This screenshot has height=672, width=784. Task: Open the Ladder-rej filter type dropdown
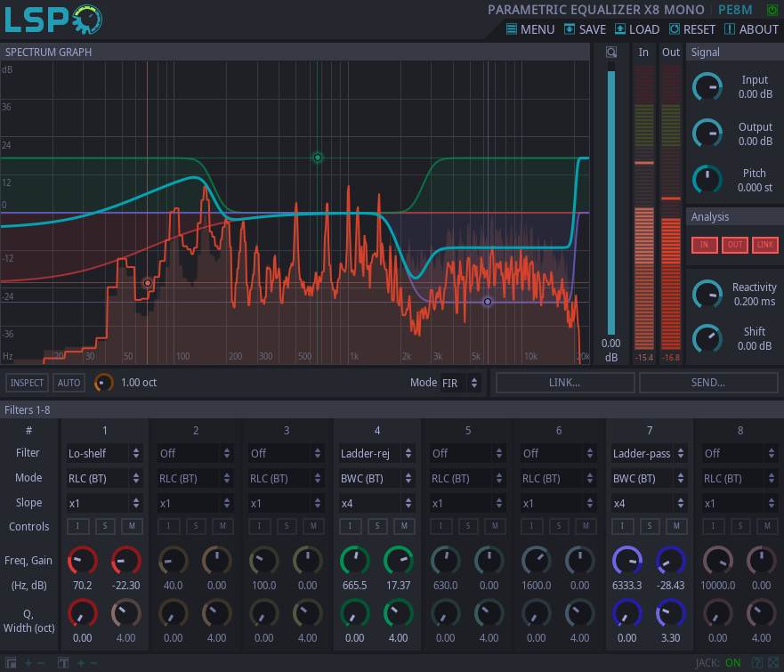click(x=377, y=453)
